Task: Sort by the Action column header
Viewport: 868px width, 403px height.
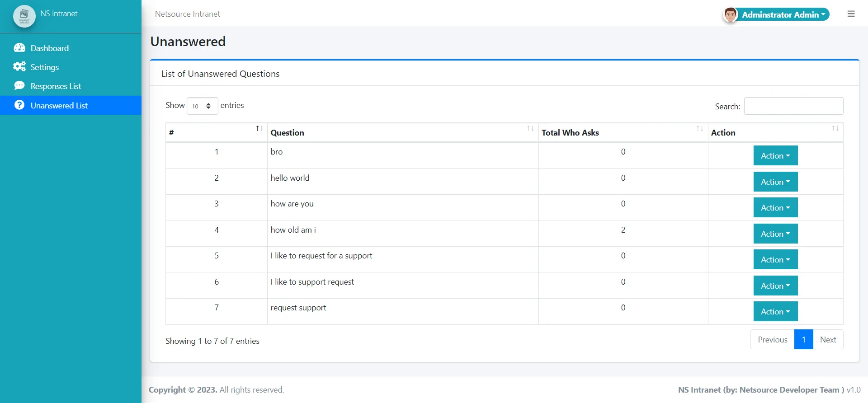Action: pyautogui.click(x=723, y=133)
